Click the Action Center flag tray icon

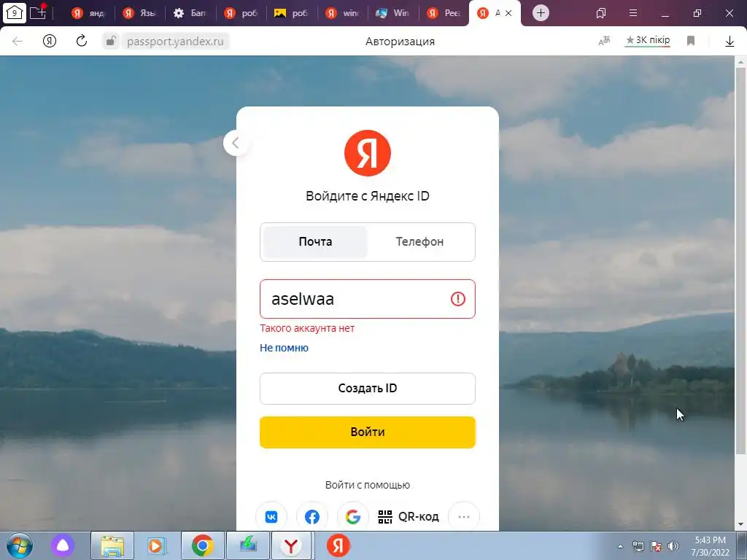click(x=656, y=546)
